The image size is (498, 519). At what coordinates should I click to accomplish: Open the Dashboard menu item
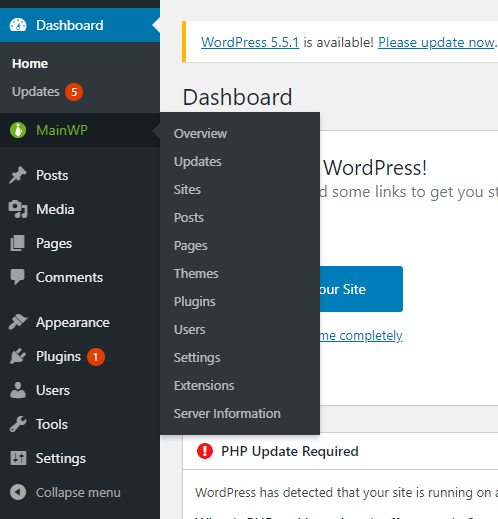(x=80, y=25)
